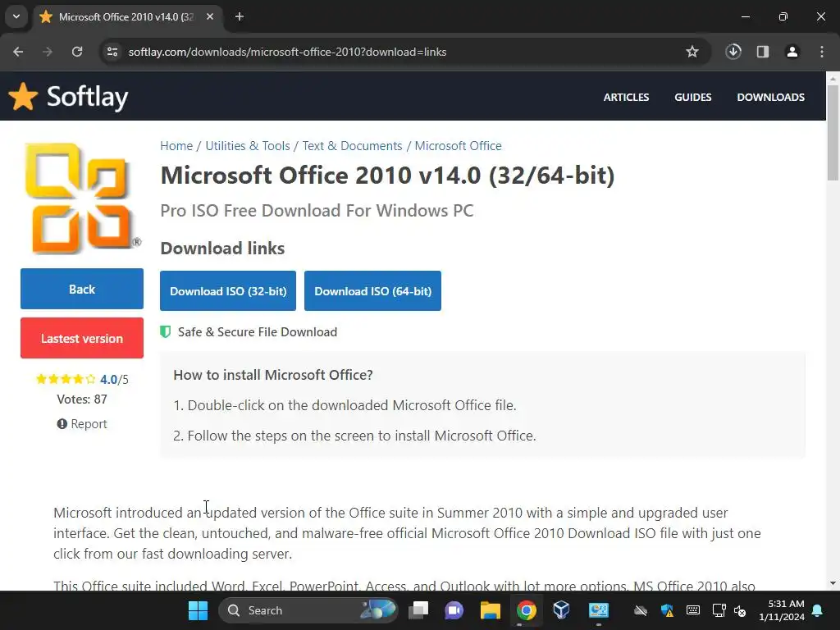Click the green shield secure icon
The height and width of the screenshot is (630, 840).
point(166,331)
